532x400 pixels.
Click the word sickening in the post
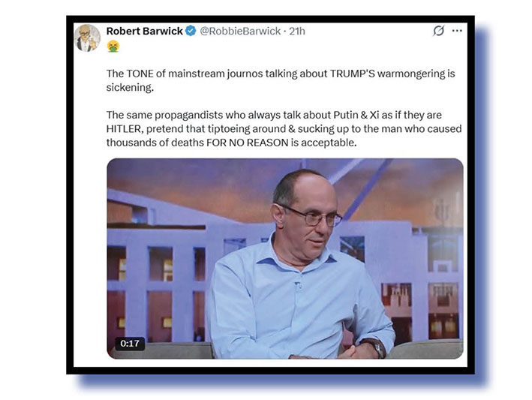pos(130,88)
